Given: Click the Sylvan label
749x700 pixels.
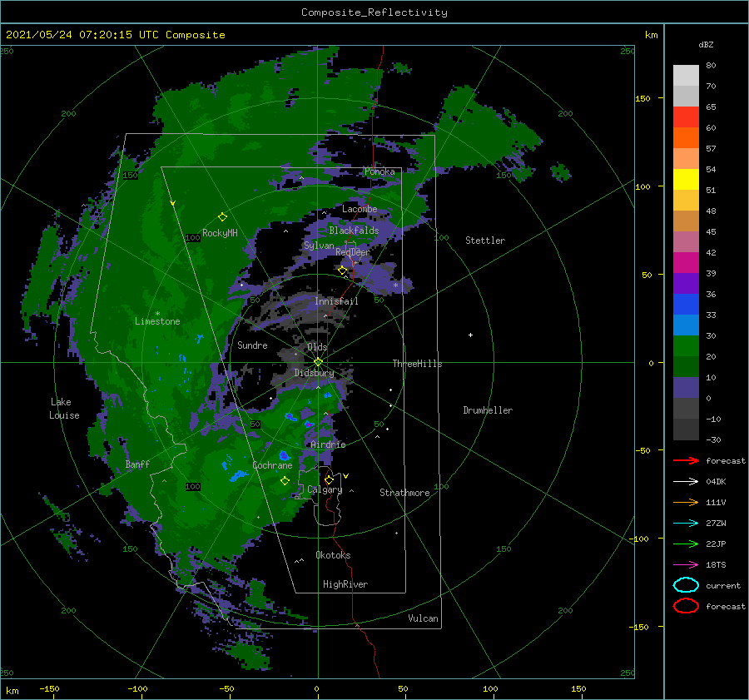Looking at the screenshot, I should pos(319,246).
